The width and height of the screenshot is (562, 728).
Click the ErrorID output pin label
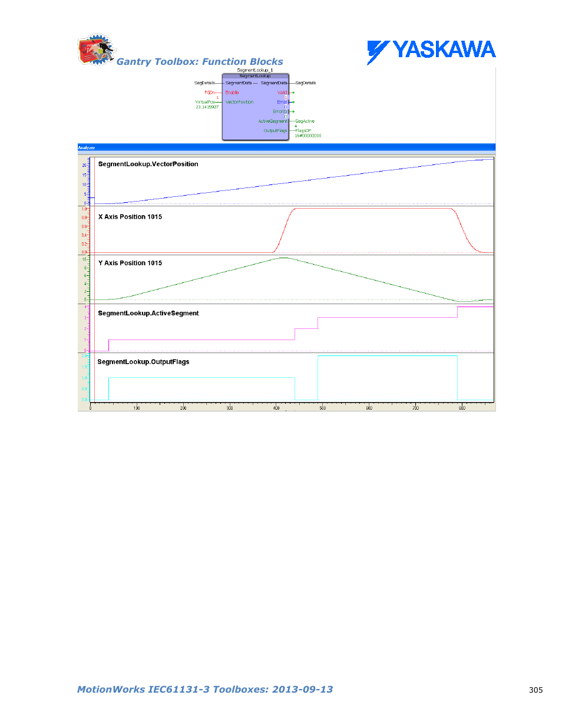[x=280, y=111]
